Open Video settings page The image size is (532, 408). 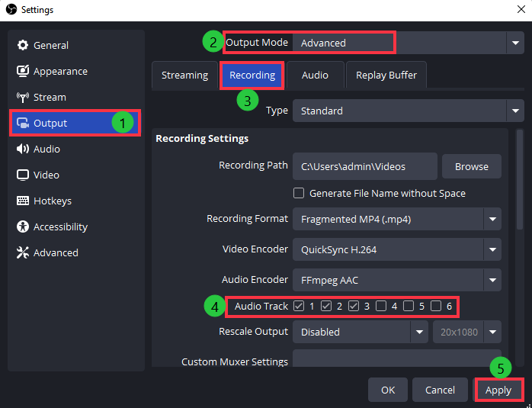[x=75, y=175]
